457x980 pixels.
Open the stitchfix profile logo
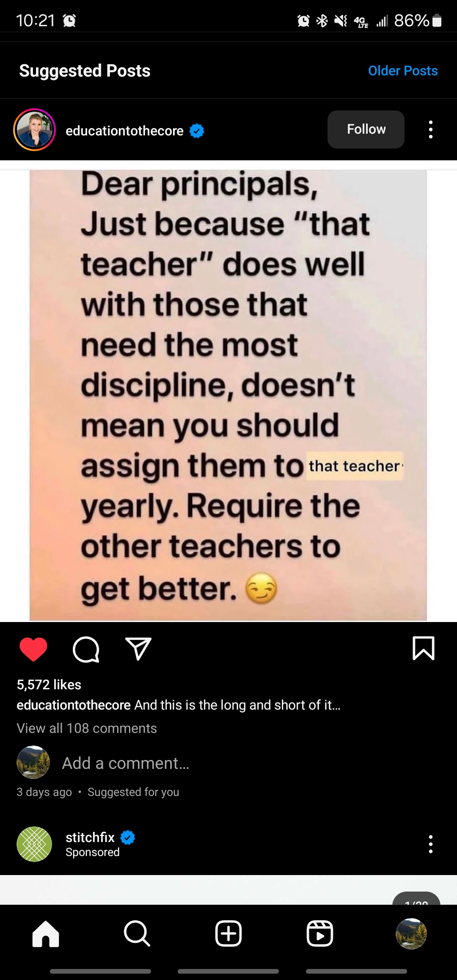(34, 844)
